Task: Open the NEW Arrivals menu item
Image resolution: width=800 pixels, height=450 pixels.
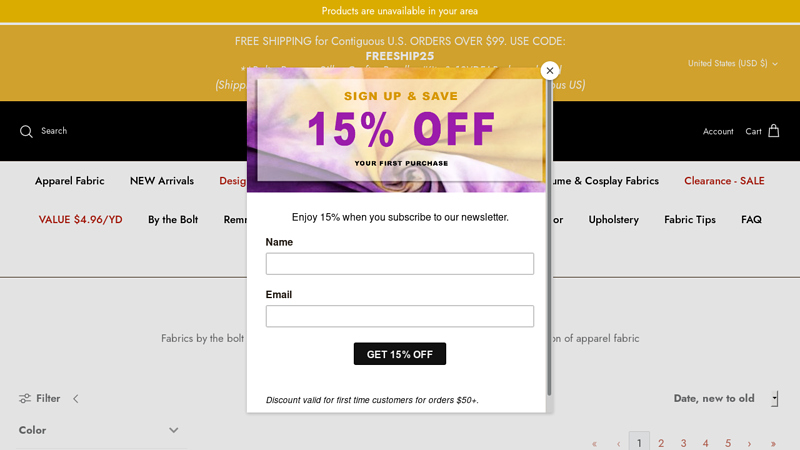Action: 162,181
